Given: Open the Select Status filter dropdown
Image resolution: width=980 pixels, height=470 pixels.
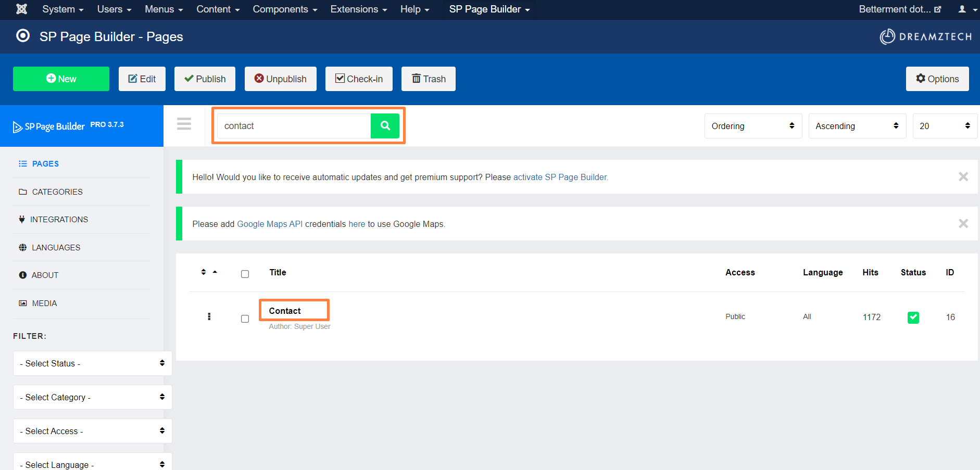Looking at the screenshot, I should point(92,363).
